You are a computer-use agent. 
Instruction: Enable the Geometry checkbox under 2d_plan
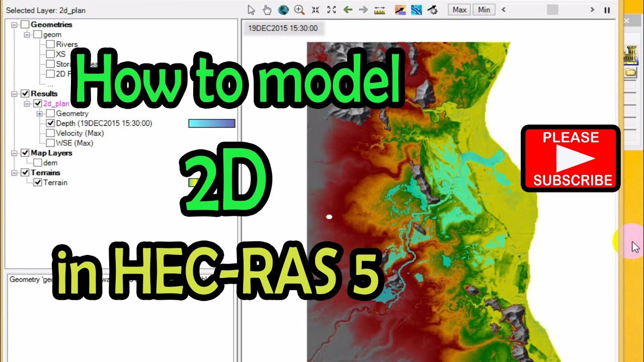(x=50, y=114)
